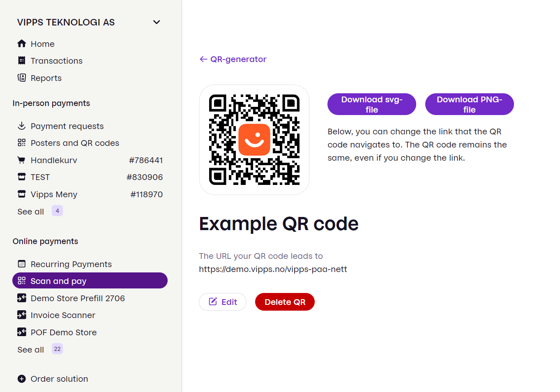Image resolution: width=560 pixels, height=392 pixels.
Task: Download the QR code as PNG file
Action: [x=470, y=104]
